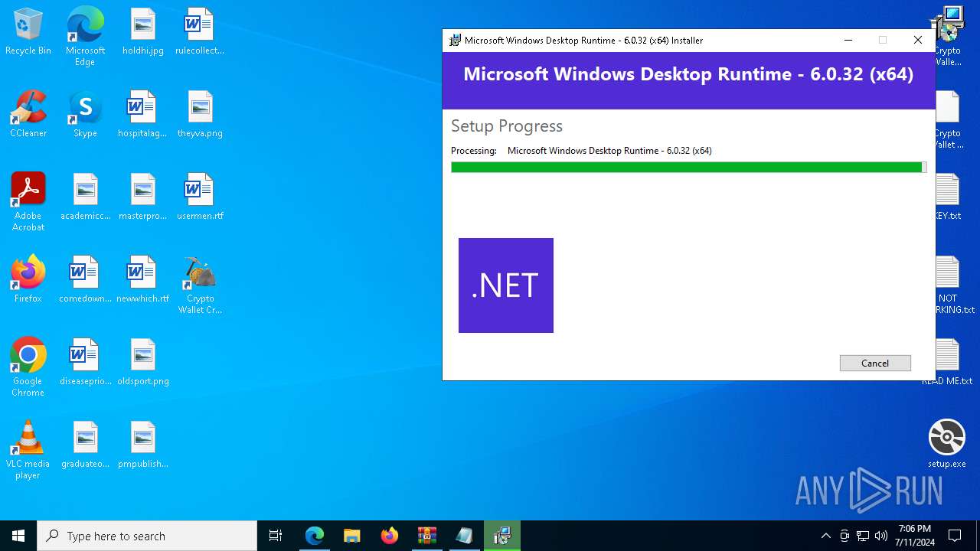The height and width of the screenshot is (551, 980).
Task: Open VLC media player shortcut
Action: point(28,450)
